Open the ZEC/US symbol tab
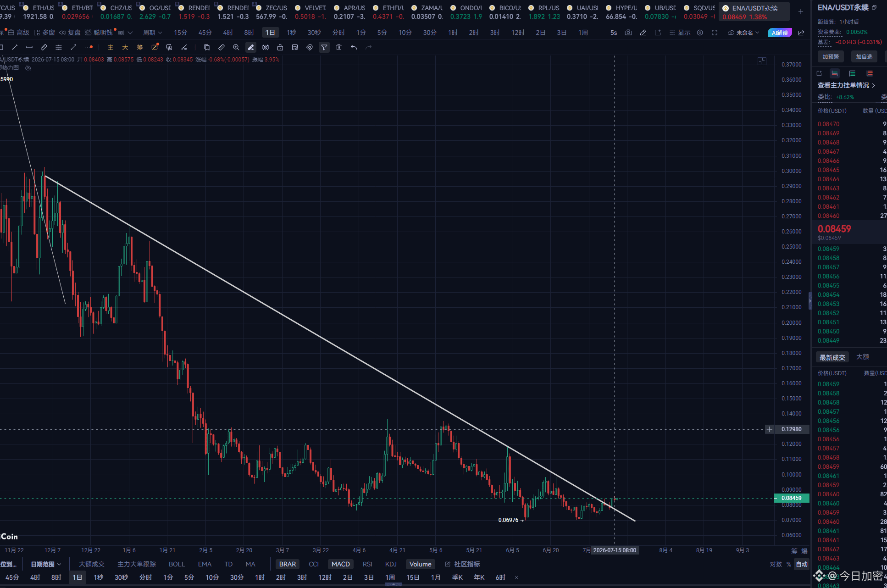Viewport: 887px width, 588px height. [272, 12]
